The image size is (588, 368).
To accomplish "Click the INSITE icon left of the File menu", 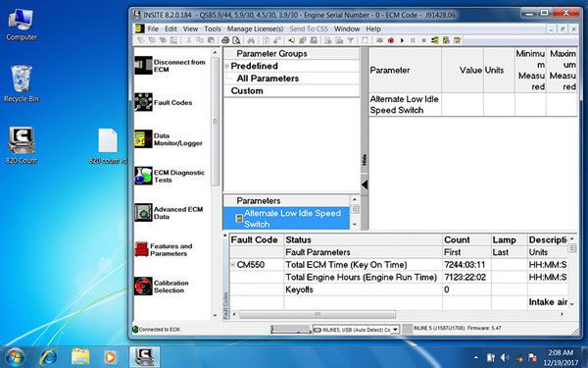I will pos(140,28).
